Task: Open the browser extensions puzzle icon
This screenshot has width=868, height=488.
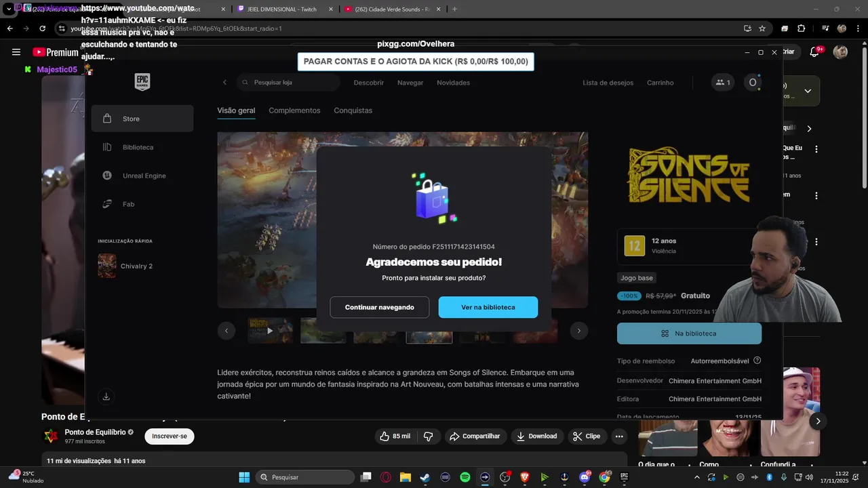Action: tap(801, 28)
